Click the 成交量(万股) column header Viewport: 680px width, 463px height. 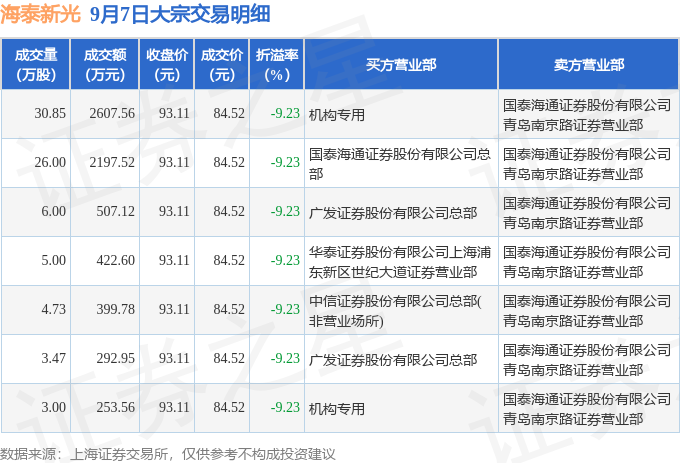pos(36,64)
